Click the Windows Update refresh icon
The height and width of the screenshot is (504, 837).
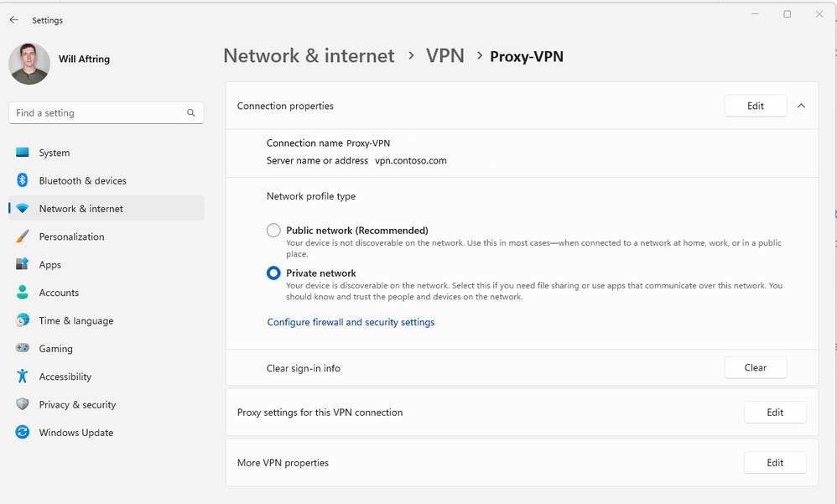pyautogui.click(x=23, y=433)
